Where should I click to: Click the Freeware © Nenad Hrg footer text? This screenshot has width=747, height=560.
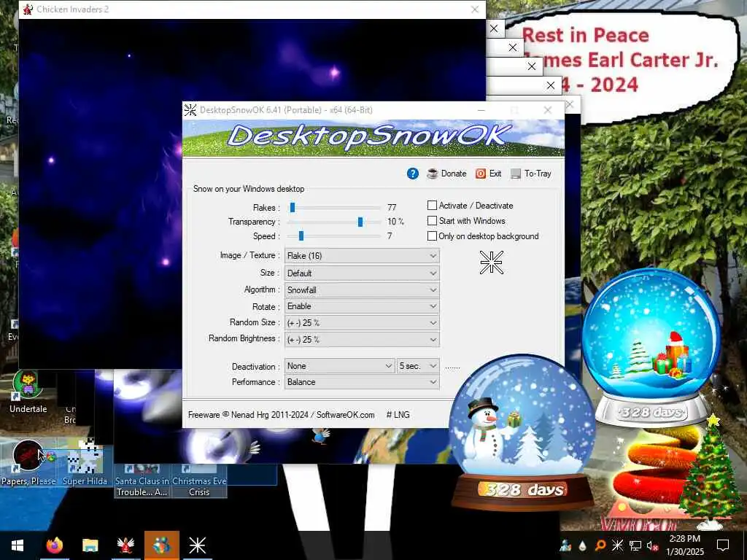(x=281, y=415)
